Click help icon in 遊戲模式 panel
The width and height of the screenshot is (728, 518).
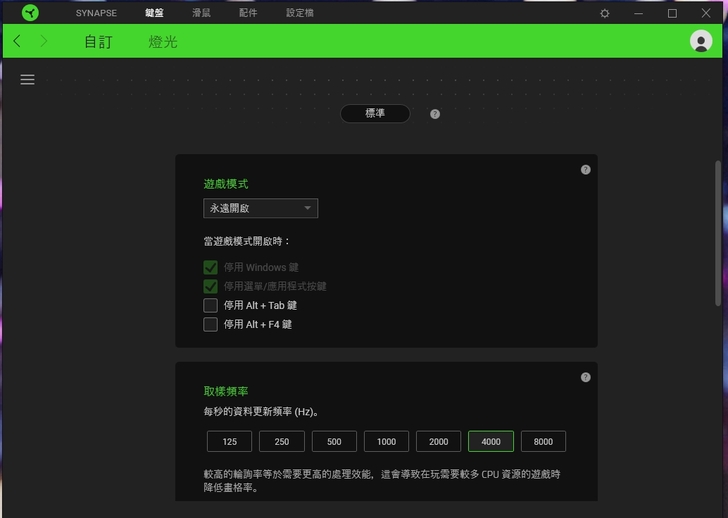[x=585, y=170]
